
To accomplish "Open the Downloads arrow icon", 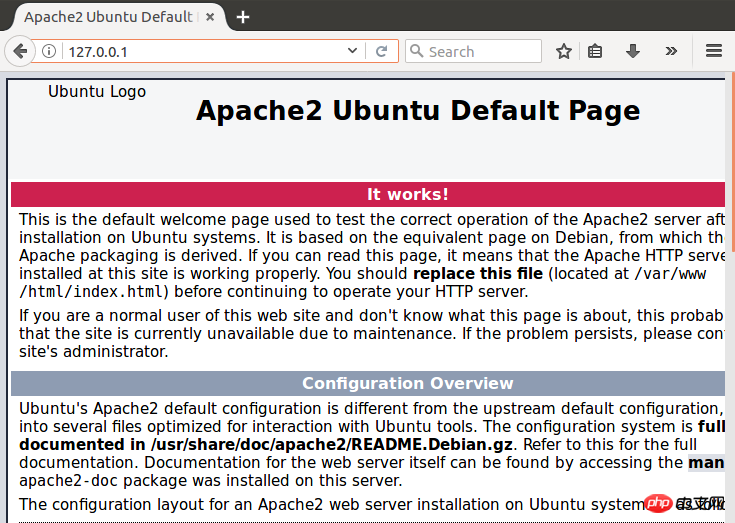I will pos(633,51).
